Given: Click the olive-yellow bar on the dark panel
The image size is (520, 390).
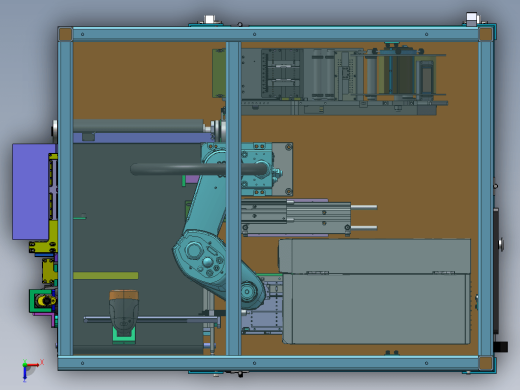Looking at the screenshot, I should pyautogui.click(x=106, y=276).
